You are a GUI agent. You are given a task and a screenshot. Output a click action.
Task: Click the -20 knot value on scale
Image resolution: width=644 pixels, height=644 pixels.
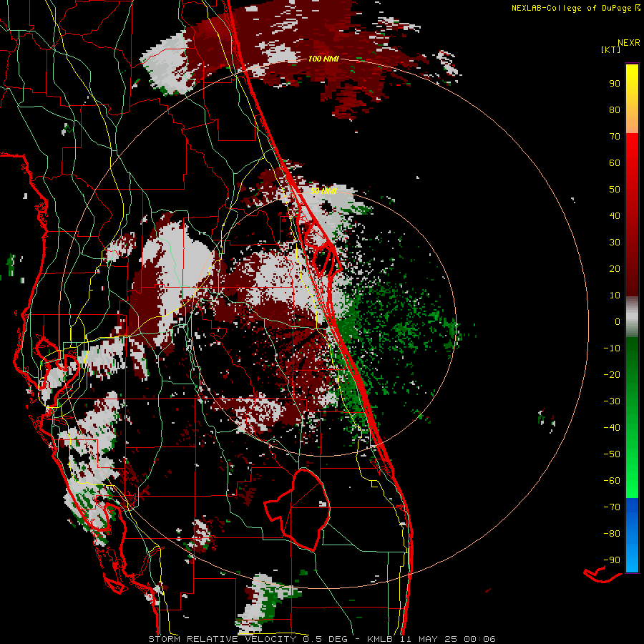[x=612, y=374]
